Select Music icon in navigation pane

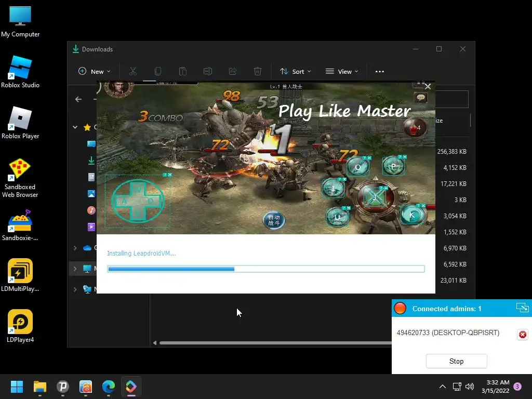(91, 210)
